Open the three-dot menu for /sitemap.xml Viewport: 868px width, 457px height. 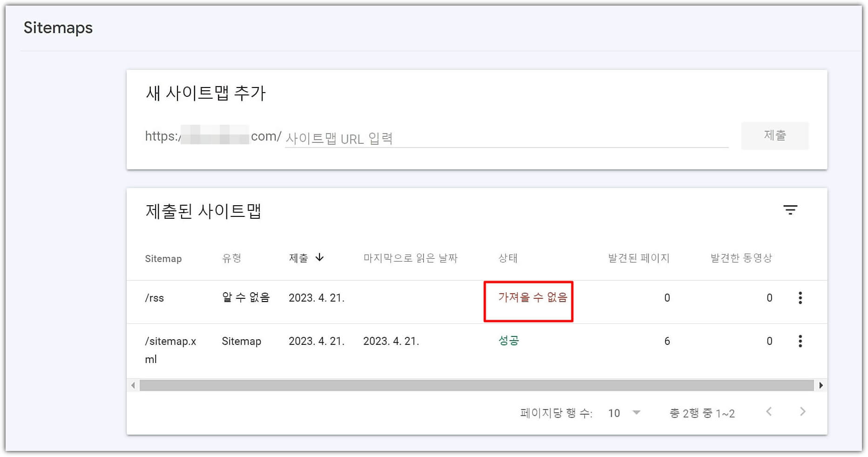click(800, 341)
